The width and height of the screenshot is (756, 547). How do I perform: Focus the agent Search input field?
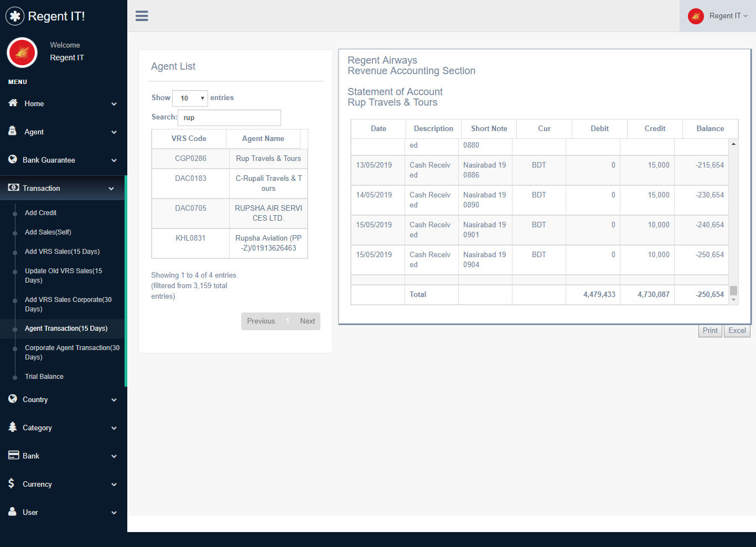(x=229, y=118)
